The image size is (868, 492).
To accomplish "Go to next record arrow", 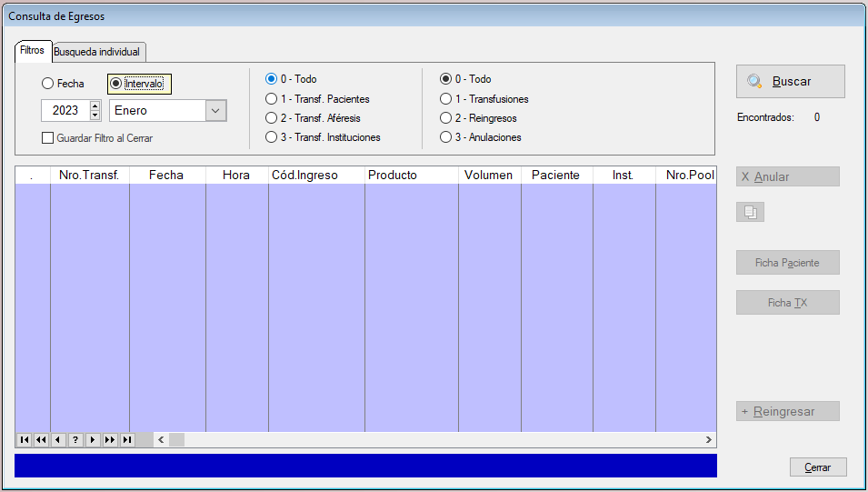I will (x=93, y=440).
